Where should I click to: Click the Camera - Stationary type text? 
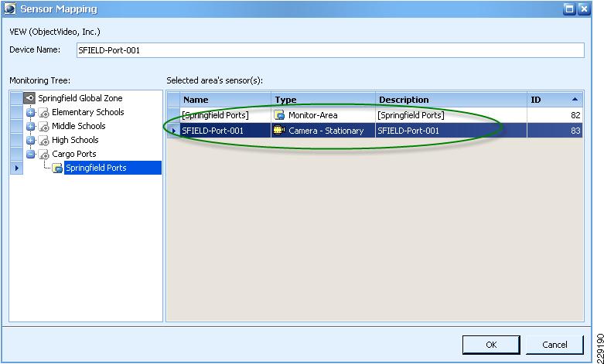(x=326, y=131)
